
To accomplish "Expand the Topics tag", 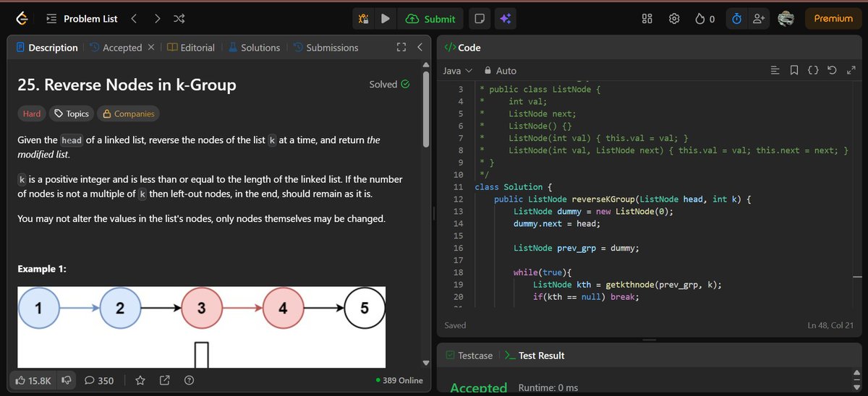I will pyautogui.click(x=72, y=113).
